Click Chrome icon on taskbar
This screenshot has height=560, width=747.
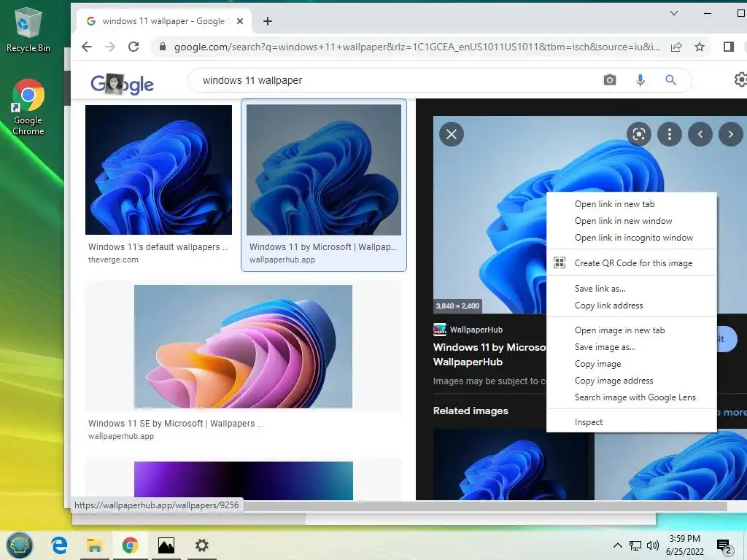point(130,545)
